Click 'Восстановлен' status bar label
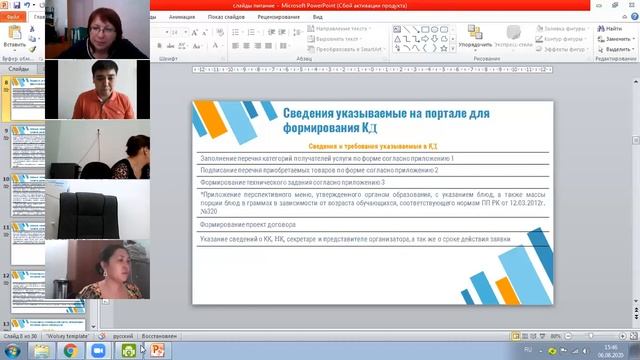This screenshot has width=640, height=360. [159, 336]
